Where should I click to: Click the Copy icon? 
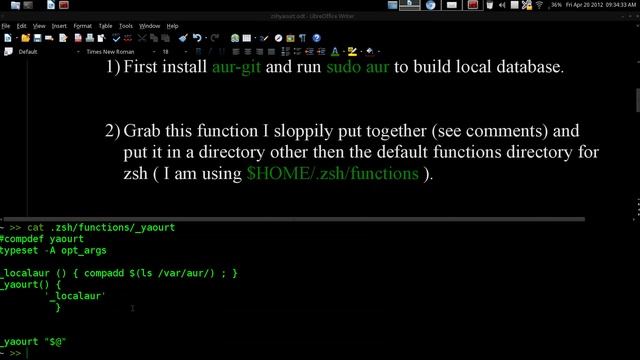point(154,38)
